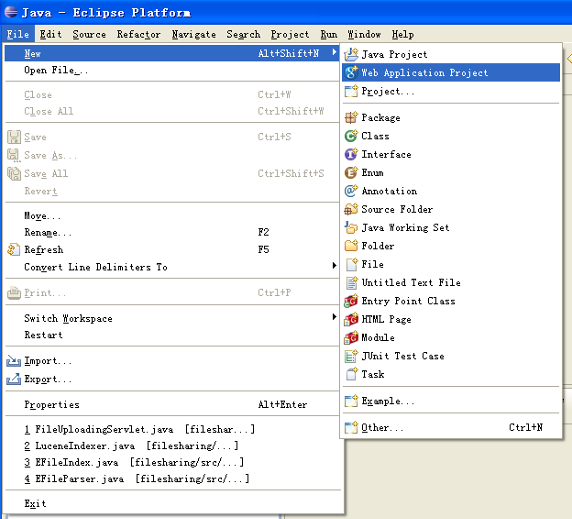The image size is (572, 519).
Task: Click the Project... wizard icon
Action: (x=351, y=91)
